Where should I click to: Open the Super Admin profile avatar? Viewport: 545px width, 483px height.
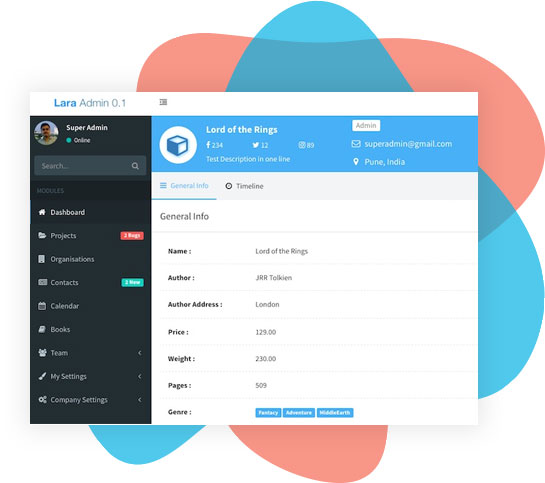(x=46, y=133)
